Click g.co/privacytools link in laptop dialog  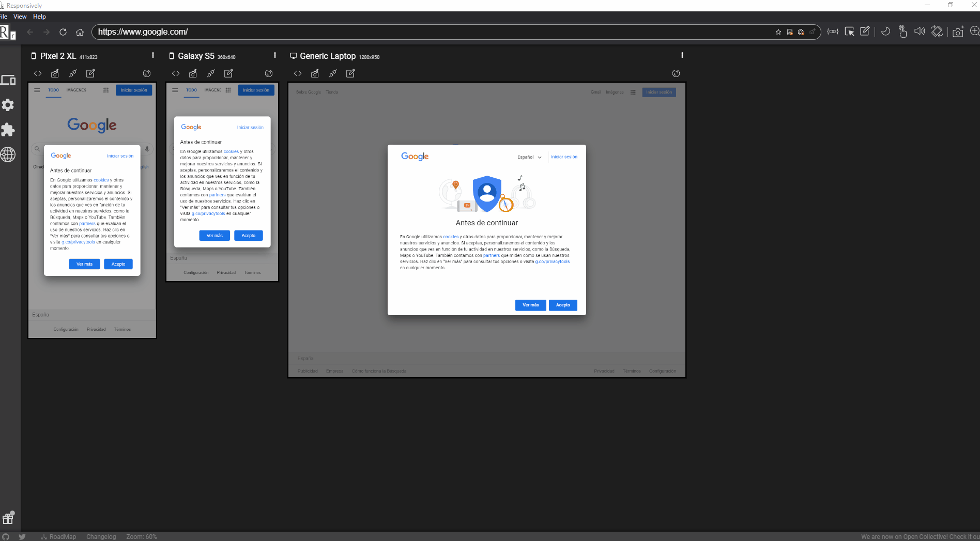coord(552,261)
